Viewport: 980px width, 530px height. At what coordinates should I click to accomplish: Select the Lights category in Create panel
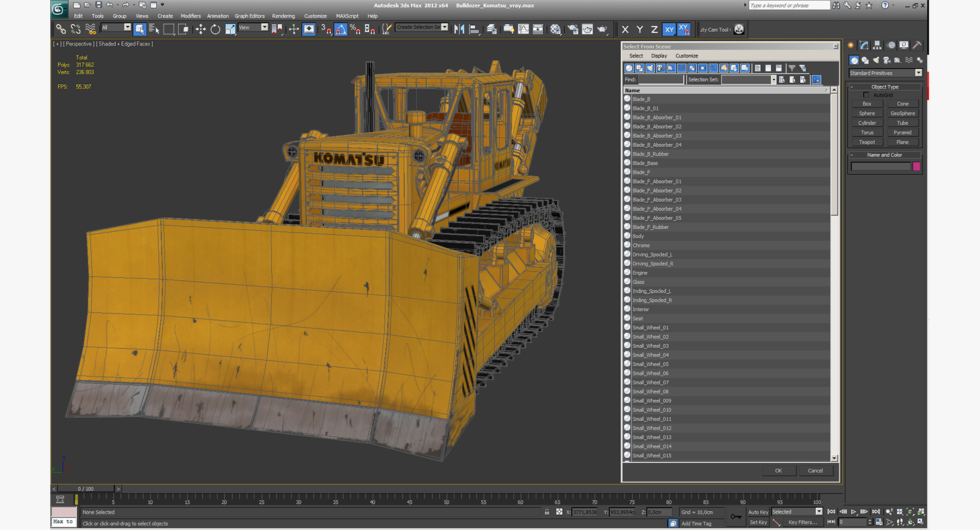pyautogui.click(x=876, y=60)
